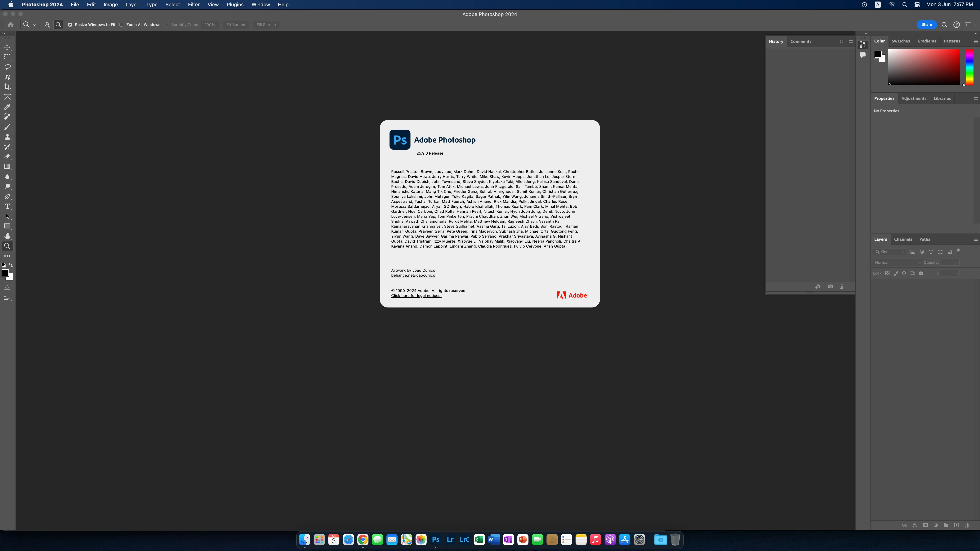The height and width of the screenshot is (551, 980).
Task: Open Lightroom Classic from the Dock
Action: click(465, 539)
